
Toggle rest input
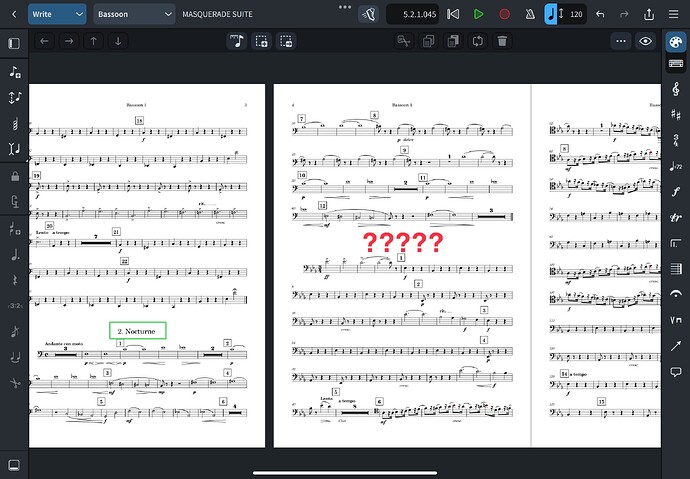[15, 280]
